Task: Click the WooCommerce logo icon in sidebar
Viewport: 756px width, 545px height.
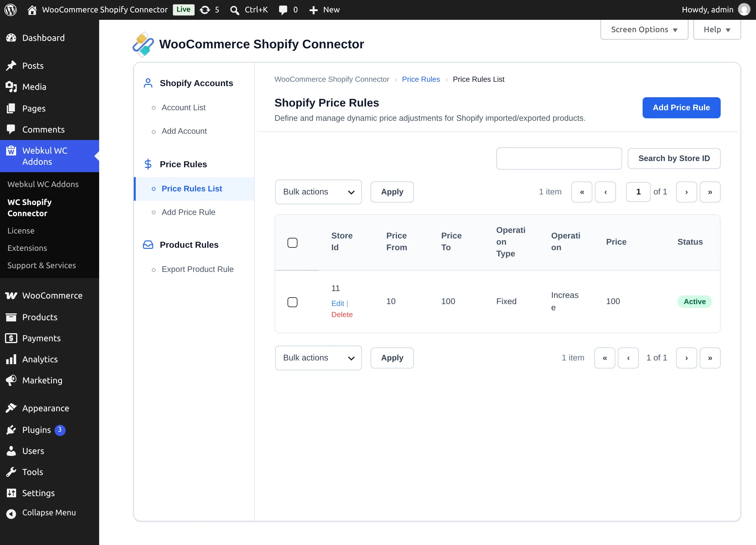Action: tap(11, 295)
